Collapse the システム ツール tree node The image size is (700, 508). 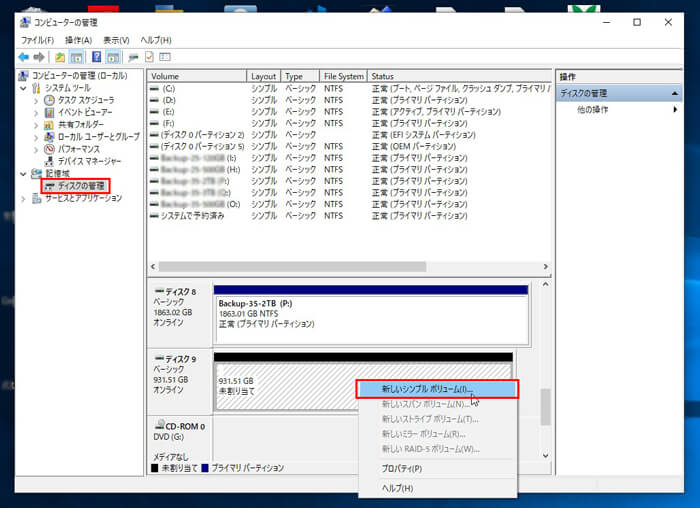tap(23, 88)
